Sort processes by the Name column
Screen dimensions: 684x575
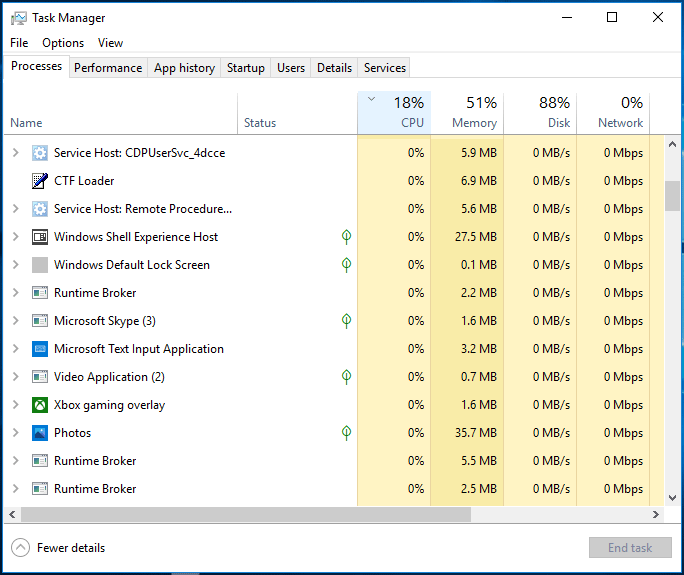pos(121,113)
